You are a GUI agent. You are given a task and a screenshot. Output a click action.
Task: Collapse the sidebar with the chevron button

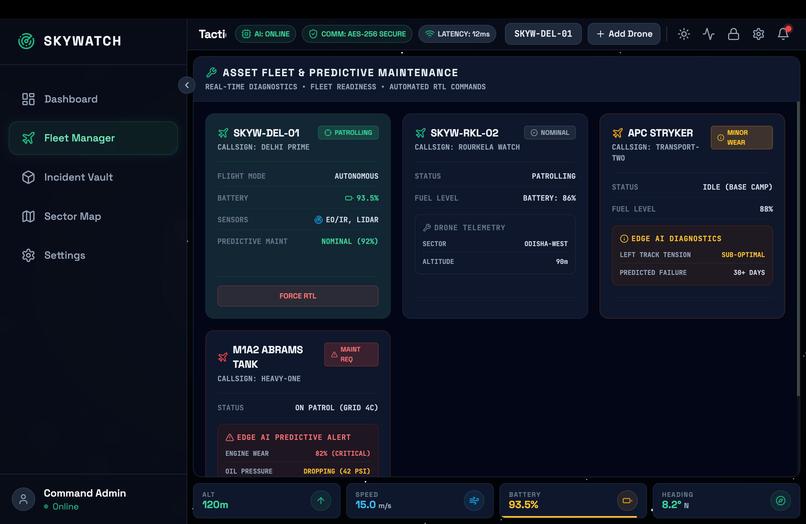tap(187, 85)
